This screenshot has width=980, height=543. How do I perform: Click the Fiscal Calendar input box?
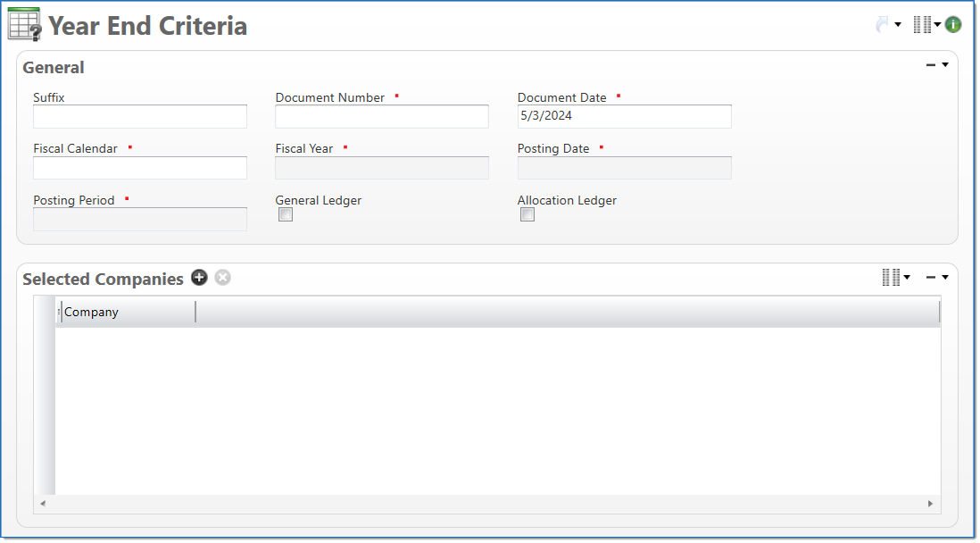point(140,168)
